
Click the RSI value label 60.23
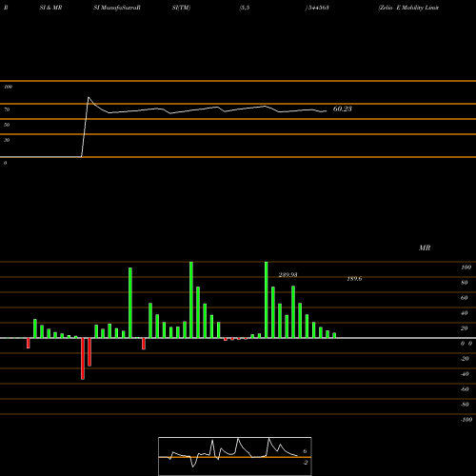(343, 109)
